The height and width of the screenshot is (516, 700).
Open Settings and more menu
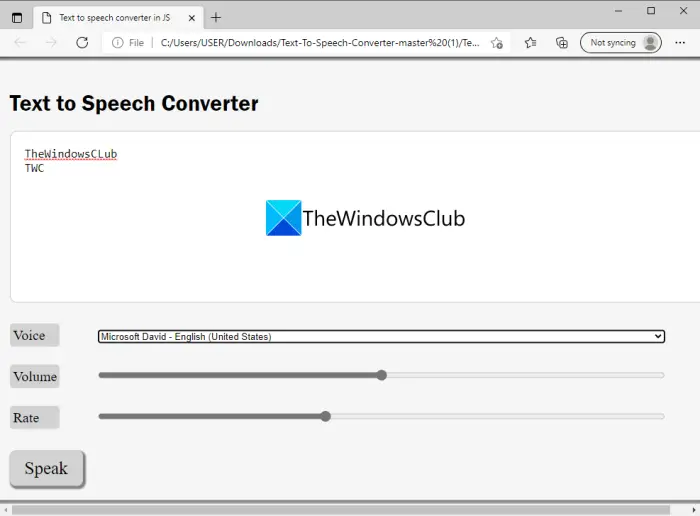(x=680, y=42)
